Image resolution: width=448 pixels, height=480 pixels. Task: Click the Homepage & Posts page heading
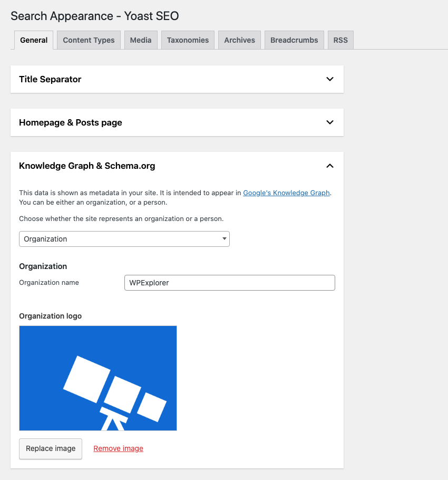71,122
